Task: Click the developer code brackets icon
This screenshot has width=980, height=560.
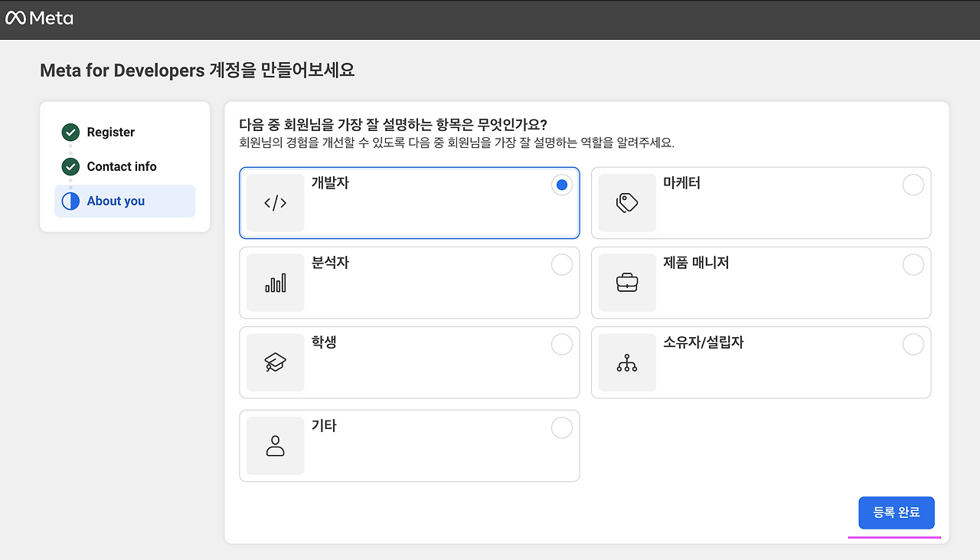Action: pyautogui.click(x=275, y=203)
